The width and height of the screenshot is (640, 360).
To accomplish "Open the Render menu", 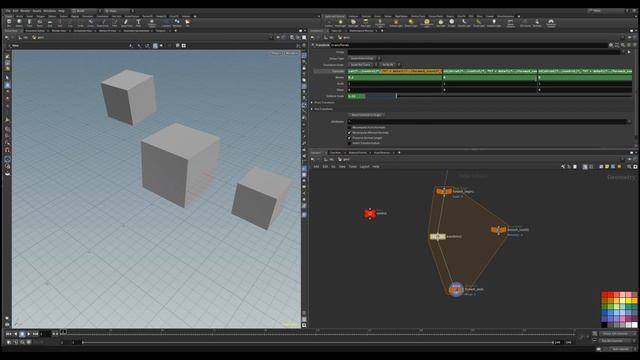I will coord(25,11).
